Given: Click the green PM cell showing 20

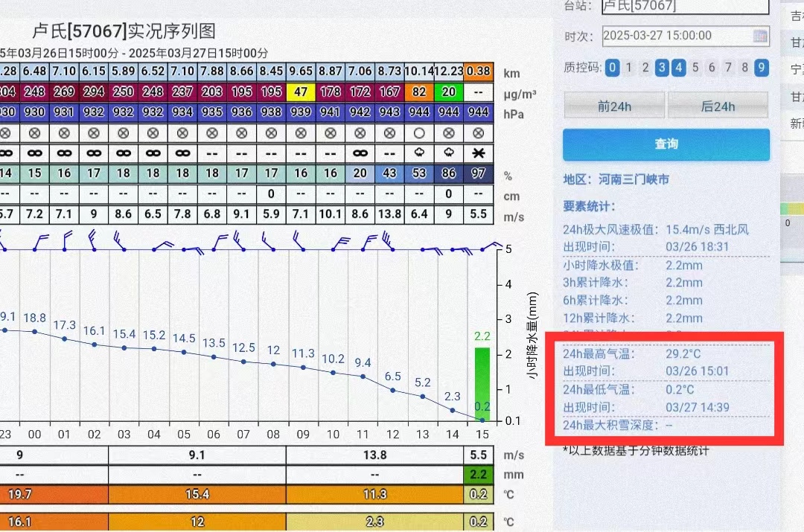Looking at the screenshot, I should 449,92.
